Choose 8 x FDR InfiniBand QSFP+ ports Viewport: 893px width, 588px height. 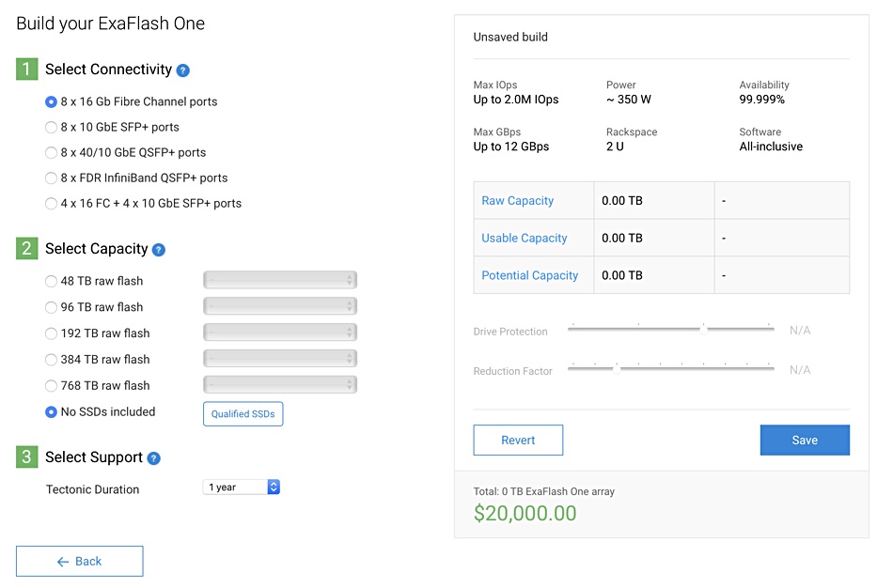point(52,178)
